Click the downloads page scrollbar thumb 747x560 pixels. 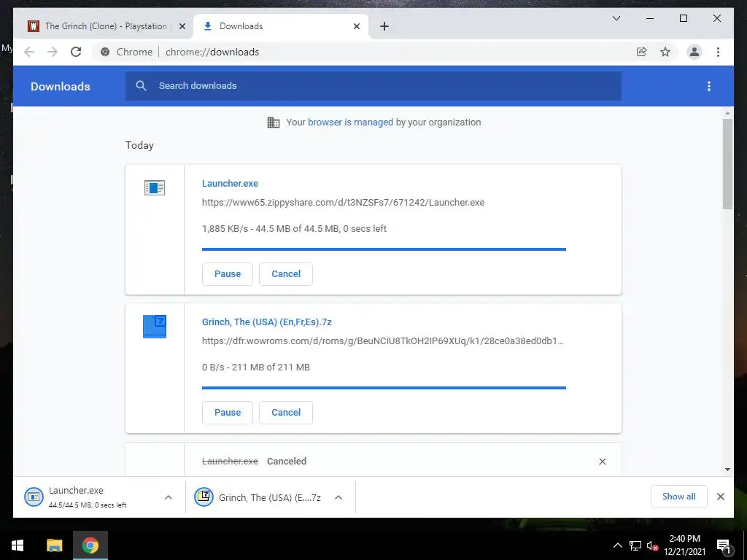pyautogui.click(x=727, y=164)
